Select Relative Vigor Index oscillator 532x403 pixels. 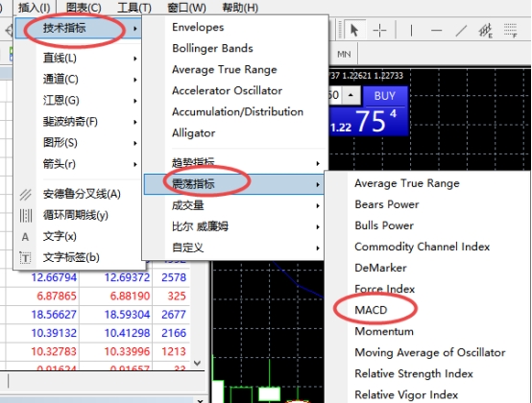[x=406, y=395]
